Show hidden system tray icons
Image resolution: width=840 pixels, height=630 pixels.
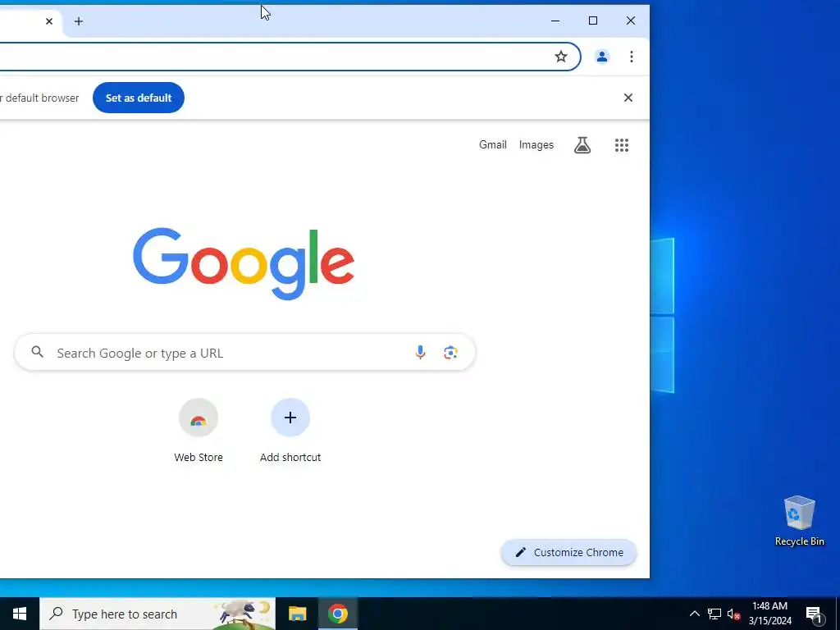coord(694,614)
